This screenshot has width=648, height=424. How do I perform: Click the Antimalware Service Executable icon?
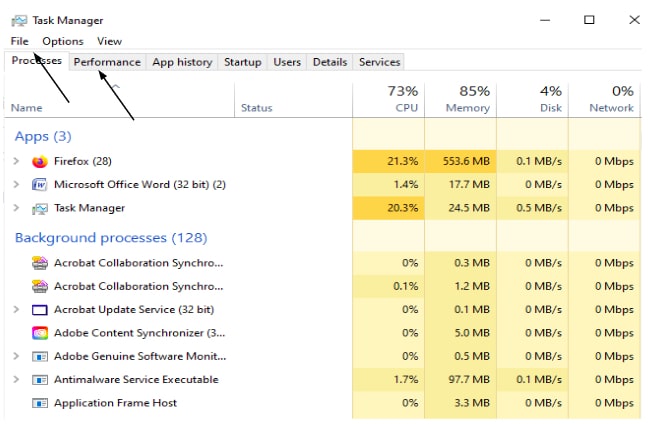tap(40, 379)
